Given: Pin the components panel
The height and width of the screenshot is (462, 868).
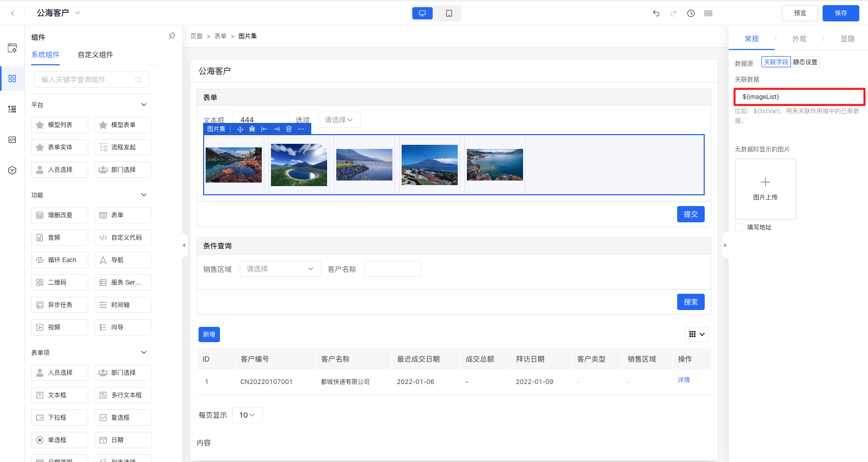Looking at the screenshot, I should click(172, 36).
